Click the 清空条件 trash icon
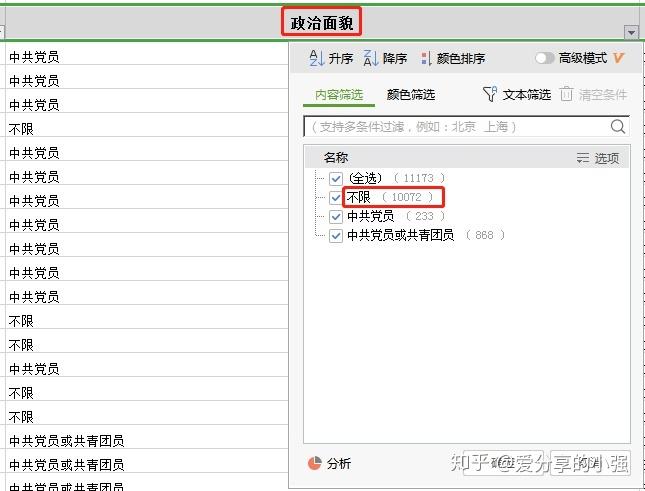The height and width of the screenshot is (491, 645). [566, 94]
